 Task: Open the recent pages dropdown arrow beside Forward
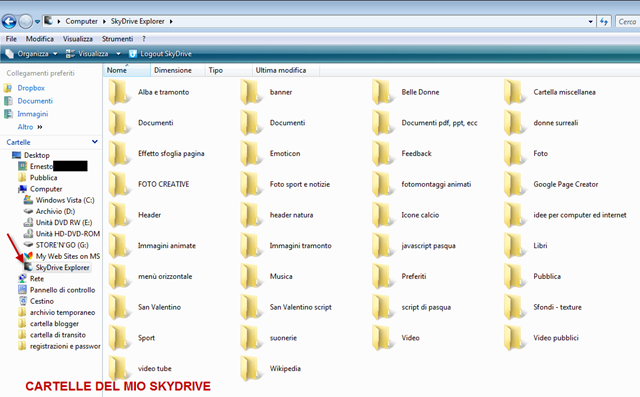37,22
